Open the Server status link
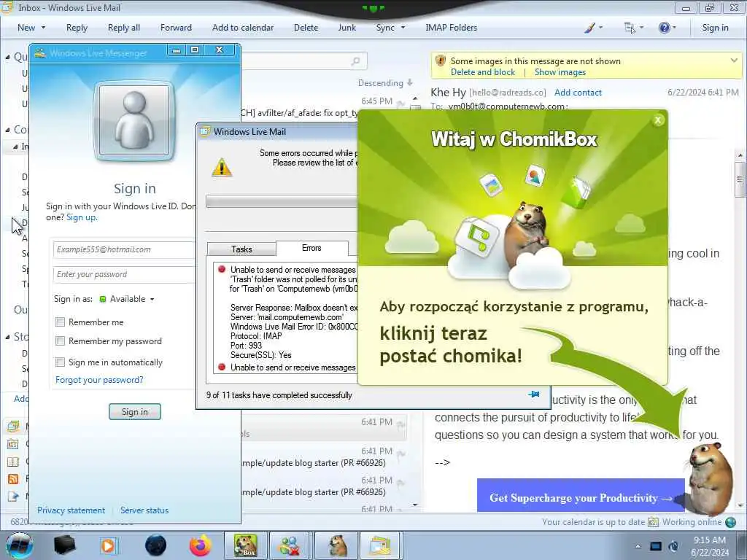This screenshot has width=747, height=560. 144,510
